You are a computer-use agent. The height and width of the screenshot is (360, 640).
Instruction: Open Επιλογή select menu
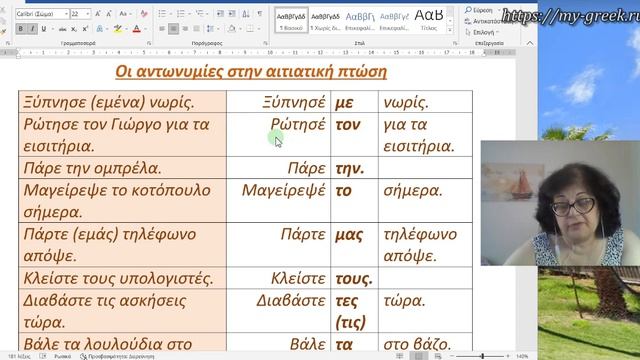pos(482,32)
